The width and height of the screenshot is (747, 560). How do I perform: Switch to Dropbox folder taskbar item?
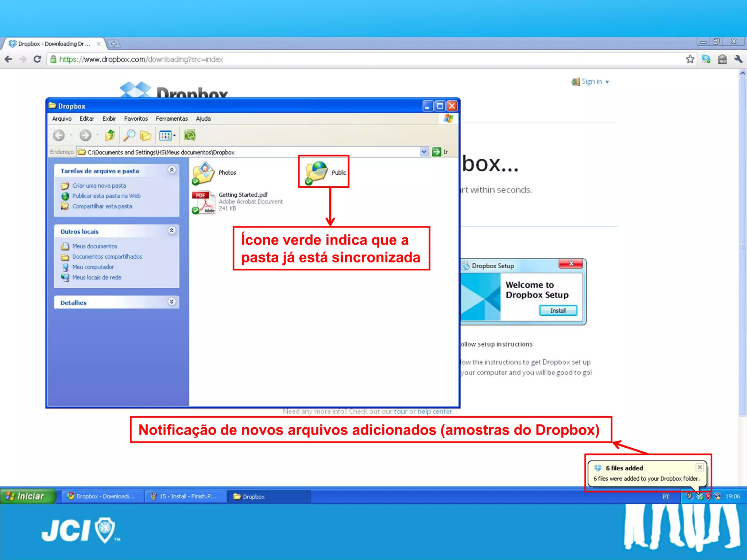coord(269,497)
